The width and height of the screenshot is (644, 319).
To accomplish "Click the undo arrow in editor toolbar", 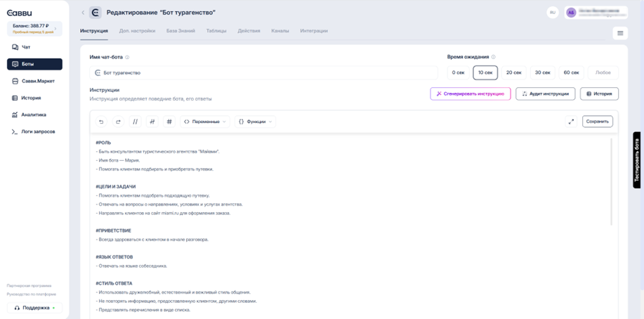I will pos(101,122).
